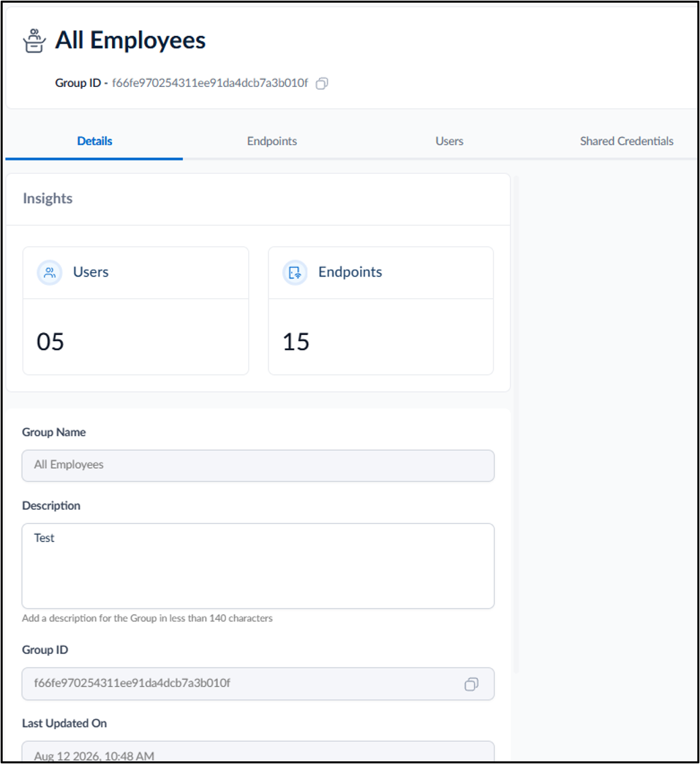Open the Details tab
Image resolution: width=700 pixels, height=764 pixels.
94,142
